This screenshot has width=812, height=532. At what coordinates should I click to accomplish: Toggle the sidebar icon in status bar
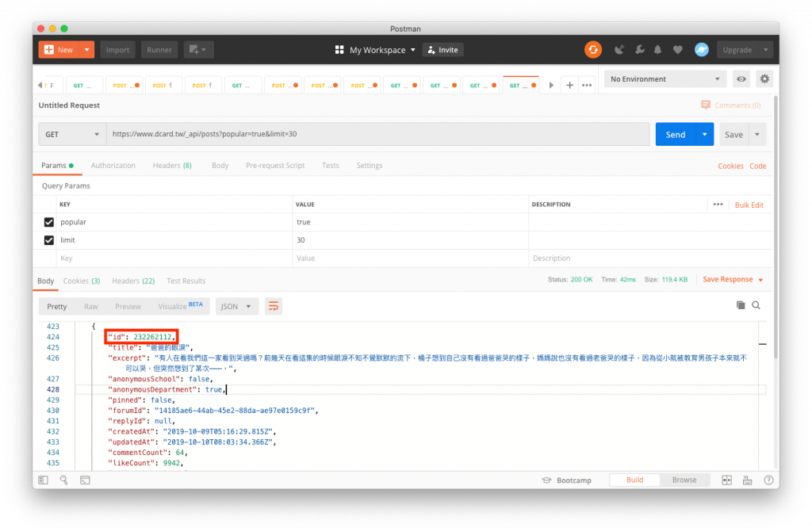pyautogui.click(x=43, y=480)
